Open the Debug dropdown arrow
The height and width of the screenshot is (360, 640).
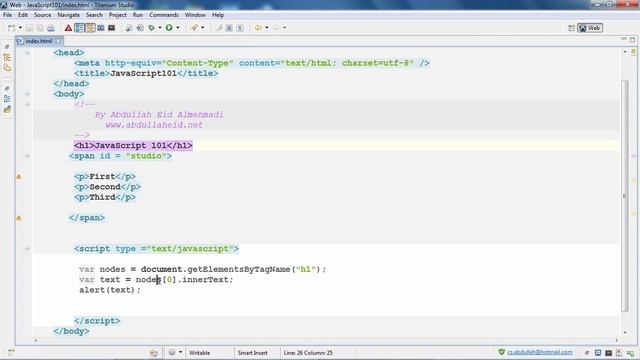160,28
